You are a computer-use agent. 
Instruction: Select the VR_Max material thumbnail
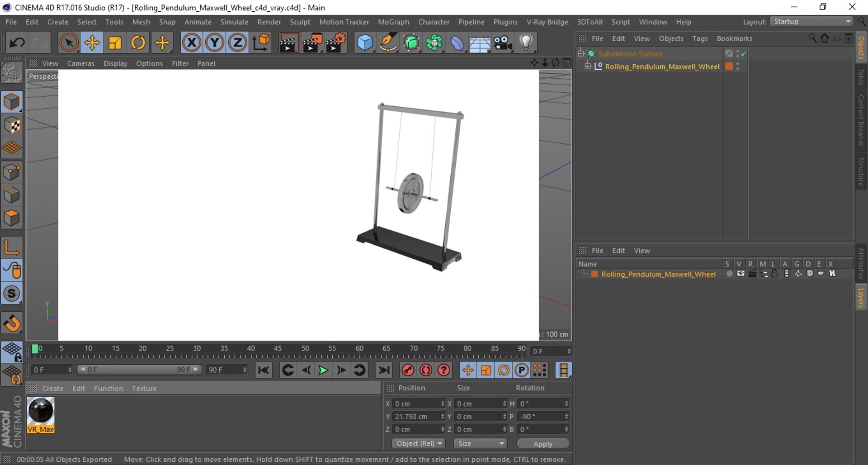click(x=41, y=415)
